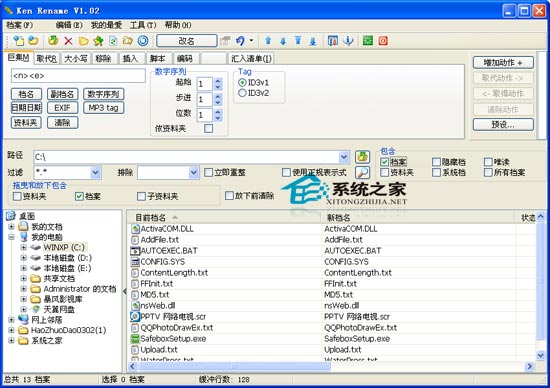Click the red X remove icon
This screenshot has width=550, height=388.
68,41
